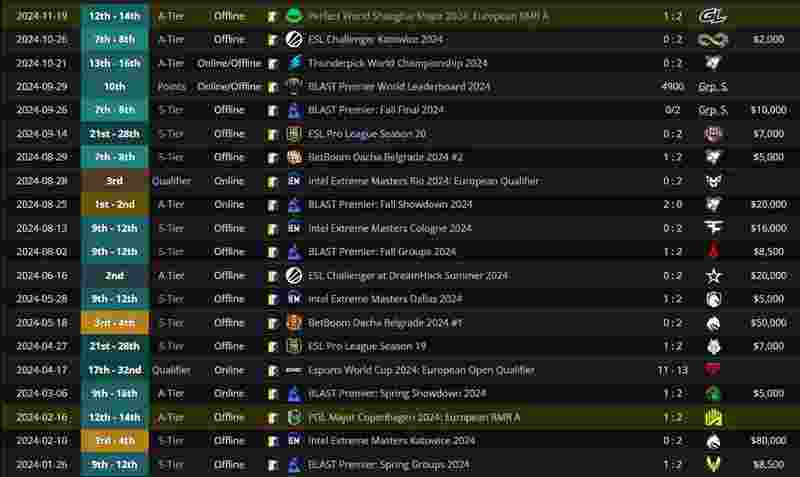Open ESL Challenger at DreamHack Summer 2024 link
Screen dimensions: 800x477
[x=408, y=275]
